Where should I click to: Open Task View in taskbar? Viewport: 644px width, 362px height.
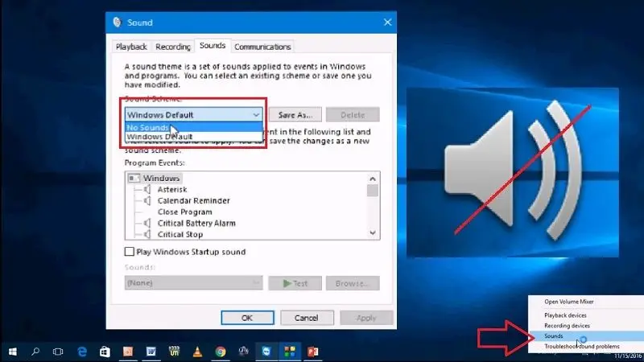(58, 352)
